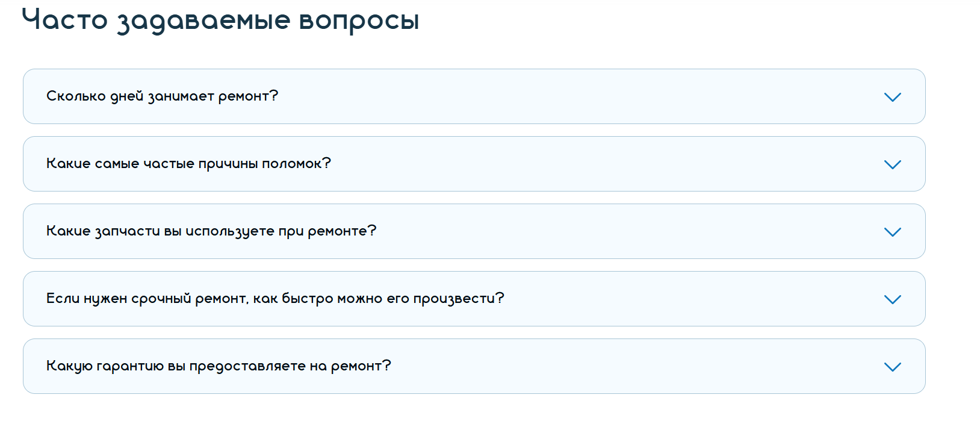Click the chevron beside "Сколько дней занимает ремонт?"
The width and height of the screenshot is (980, 421).
892,97
